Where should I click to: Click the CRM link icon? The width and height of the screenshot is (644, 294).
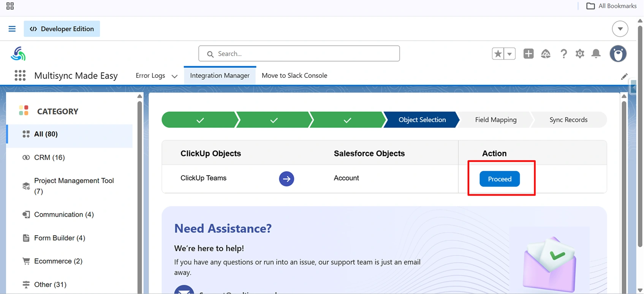[x=26, y=157]
